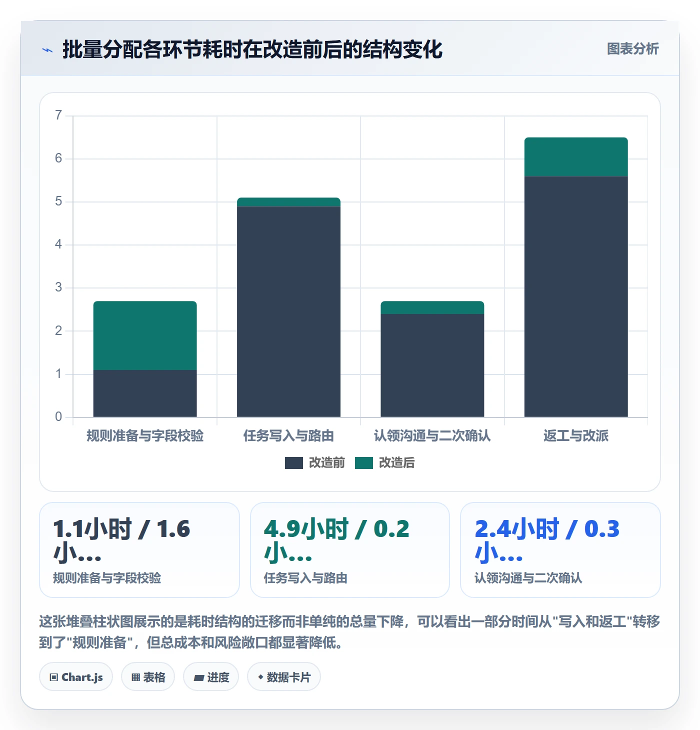
Task: Click the 返工与改派 x-axis label
Action: point(576,436)
